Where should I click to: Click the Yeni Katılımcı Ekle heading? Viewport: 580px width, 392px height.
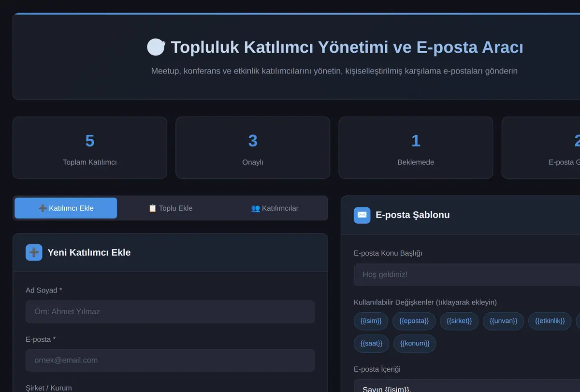(89, 252)
